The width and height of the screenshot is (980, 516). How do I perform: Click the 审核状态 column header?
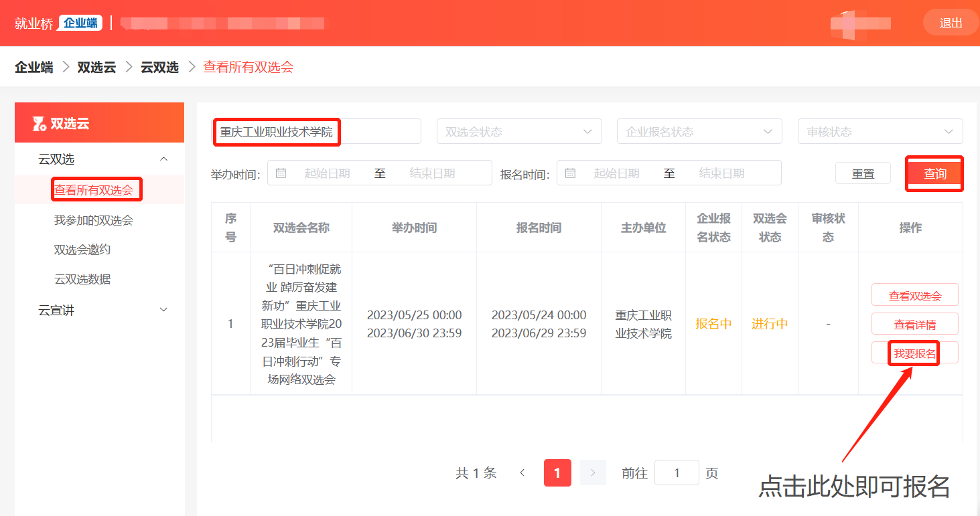coord(828,228)
